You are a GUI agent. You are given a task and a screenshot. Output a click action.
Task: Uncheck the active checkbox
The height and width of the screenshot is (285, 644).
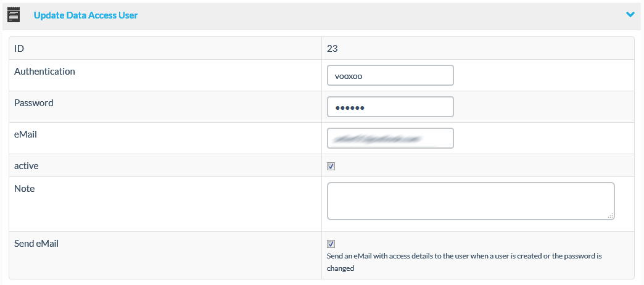pos(331,166)
